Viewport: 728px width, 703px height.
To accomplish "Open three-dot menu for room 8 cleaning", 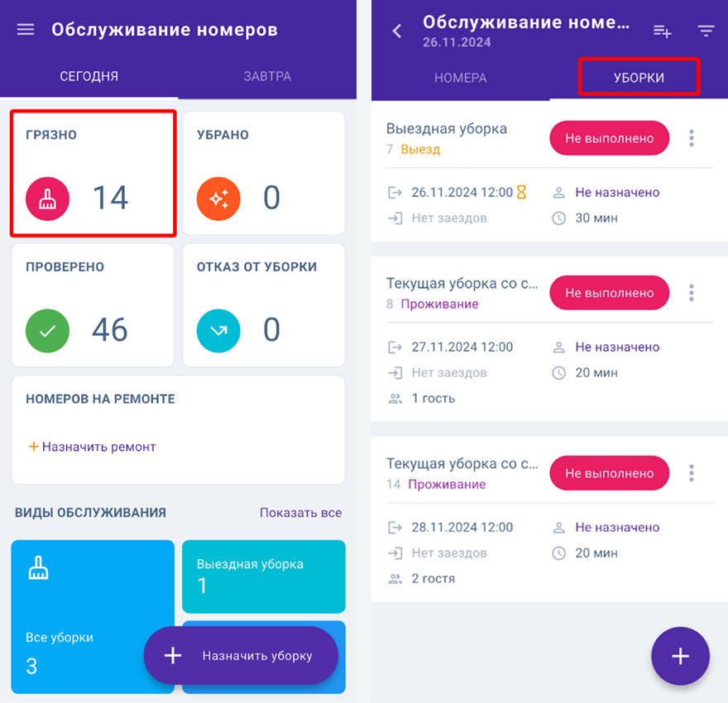I will [x=692, y=293].
